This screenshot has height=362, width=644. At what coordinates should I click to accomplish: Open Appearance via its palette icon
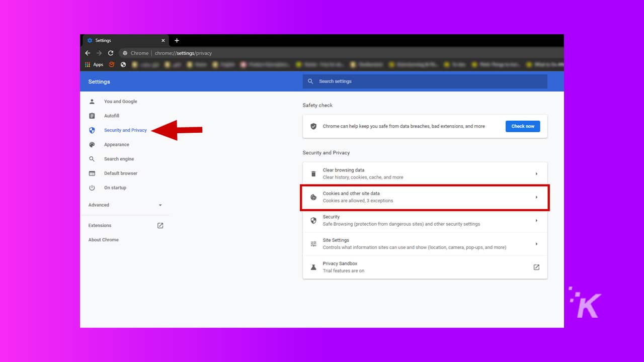tap(92, 144)
